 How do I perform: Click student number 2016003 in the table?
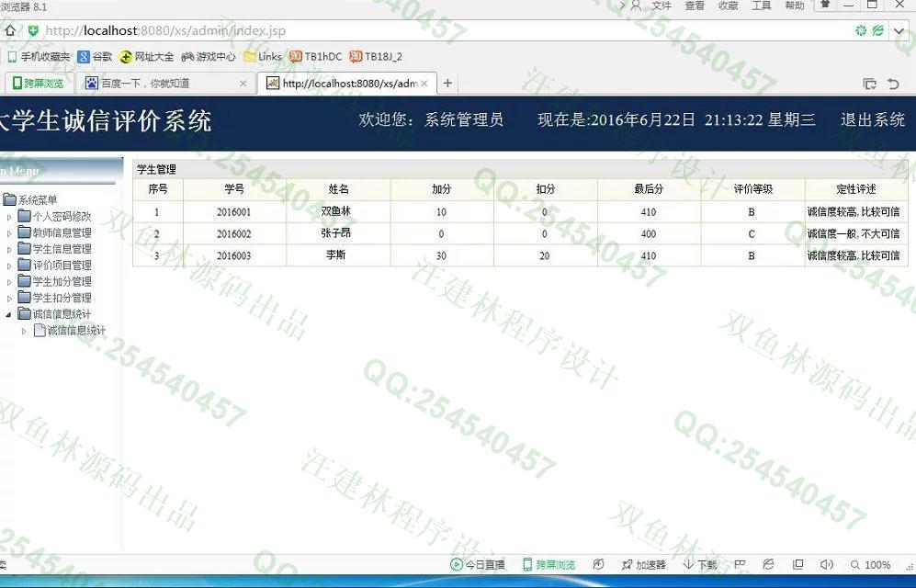(x=233, y=255)
